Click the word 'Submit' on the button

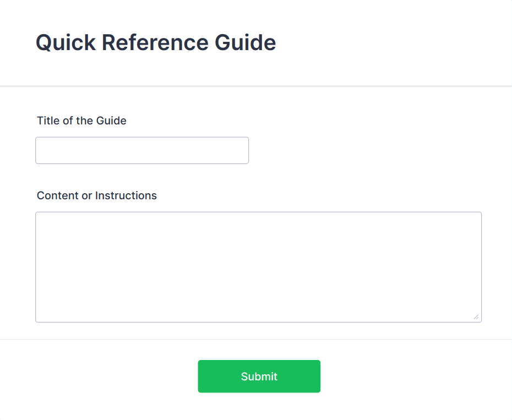(x=259, y=377)
